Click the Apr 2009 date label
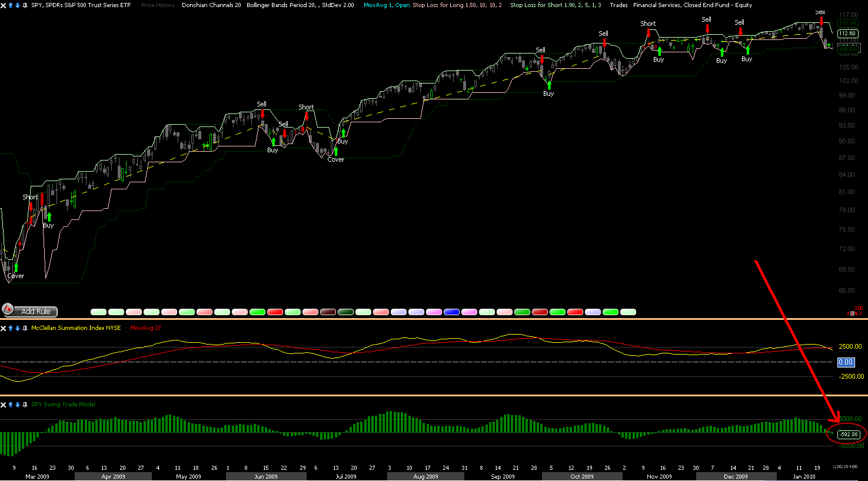 click(x=114, y=477)
